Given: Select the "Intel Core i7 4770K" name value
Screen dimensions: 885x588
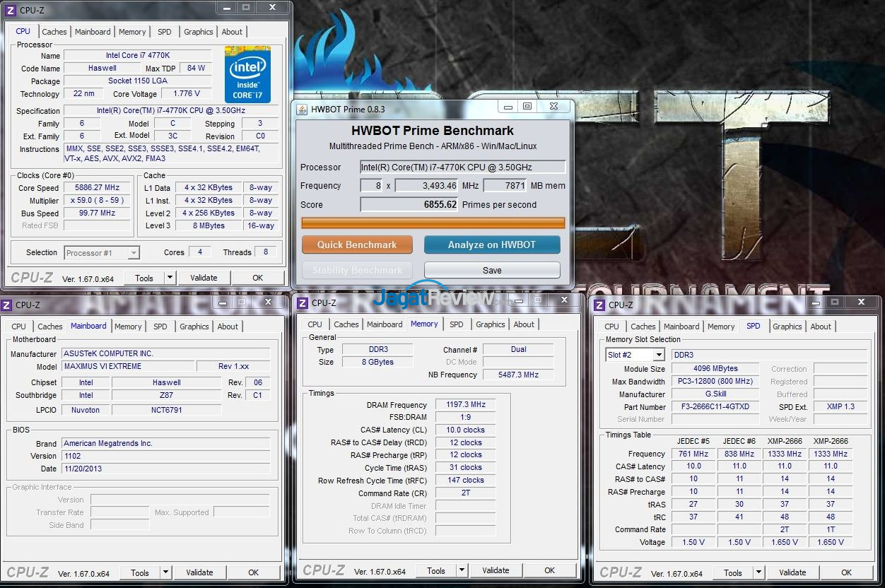Looking at the screenshot, I should tap(138, 55).
